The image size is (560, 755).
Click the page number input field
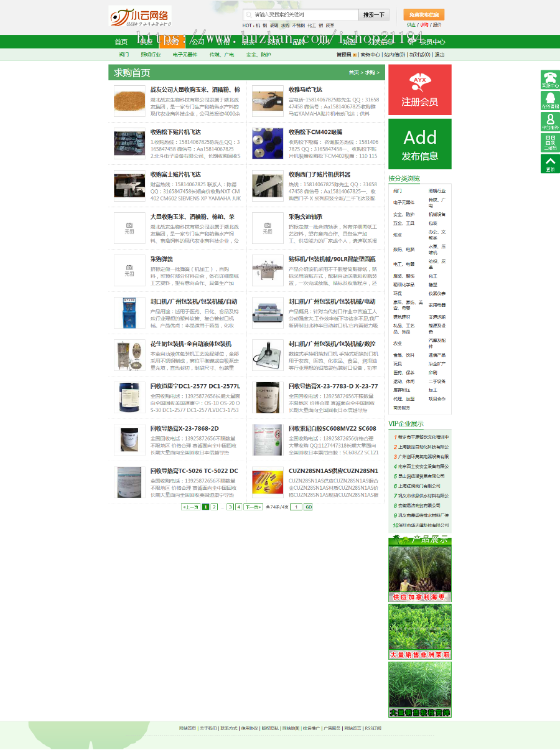[295, 507]
